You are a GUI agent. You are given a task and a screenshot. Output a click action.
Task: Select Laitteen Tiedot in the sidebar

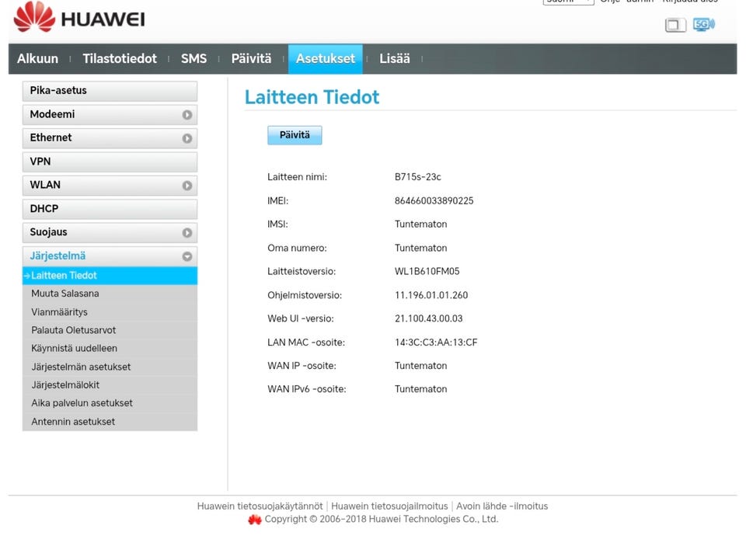coord(110,276)
